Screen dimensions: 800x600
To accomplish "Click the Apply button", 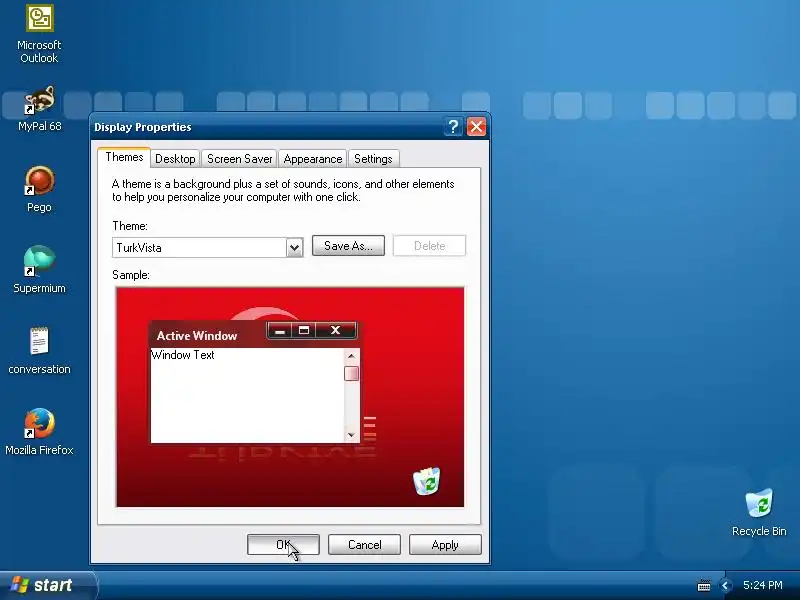I will 445,545.
